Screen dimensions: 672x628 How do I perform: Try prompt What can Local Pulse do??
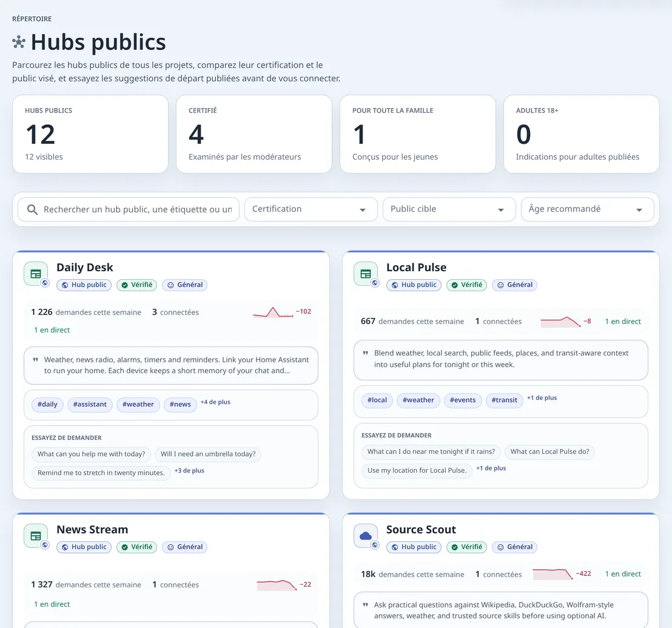[550, 452]
